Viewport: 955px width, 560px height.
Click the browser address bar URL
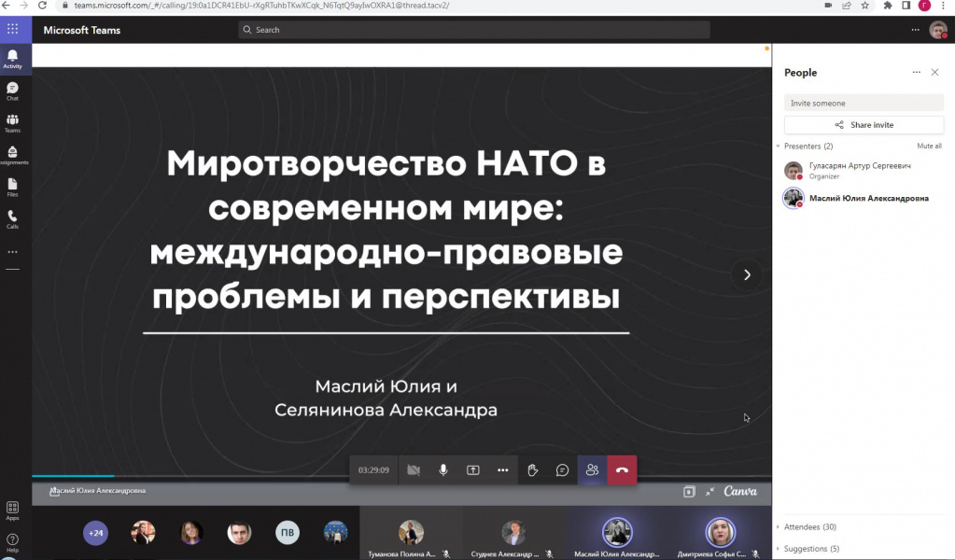pyautogui.click(x=262, y=6)
